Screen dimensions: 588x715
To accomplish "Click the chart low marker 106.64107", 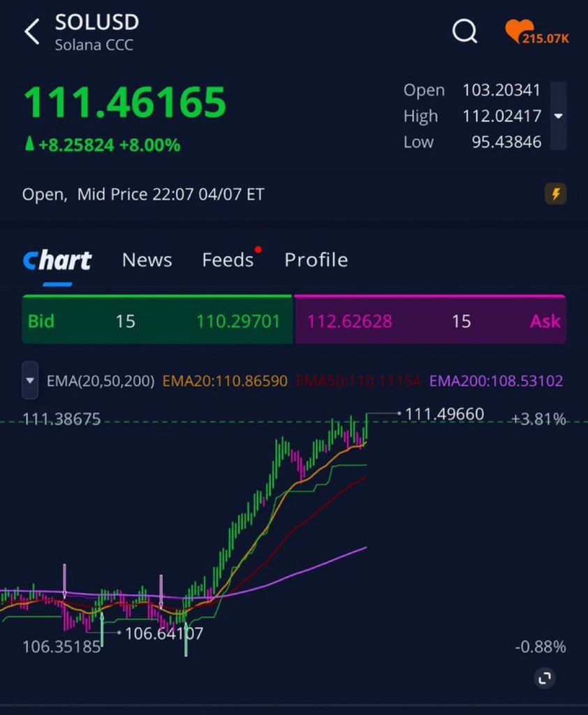I will click(164, 633).
